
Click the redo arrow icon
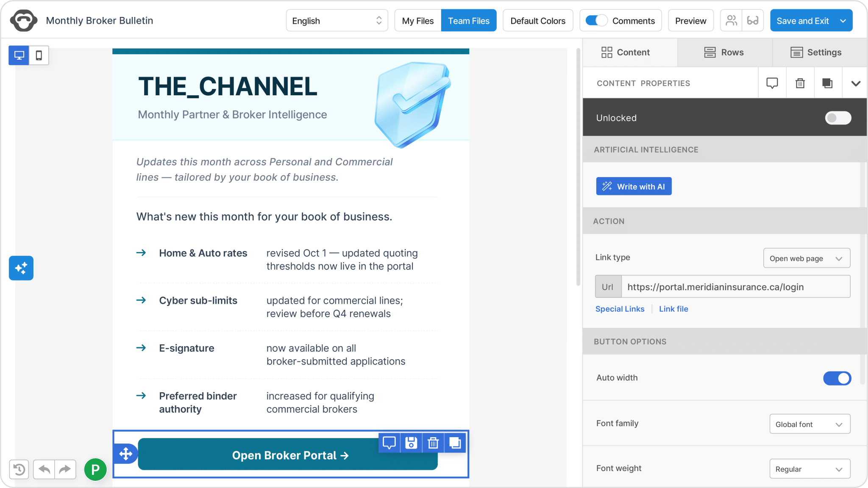coord(65,469)
